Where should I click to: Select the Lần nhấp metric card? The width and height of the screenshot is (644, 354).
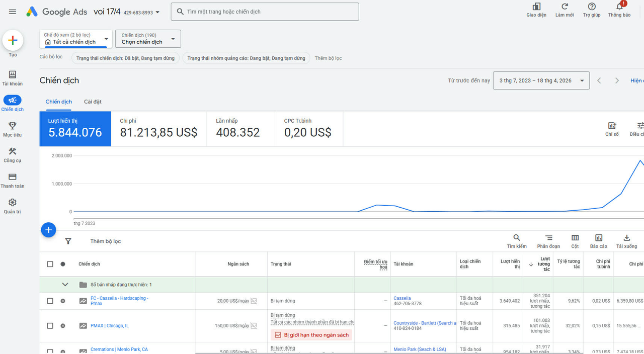click(241, 129)
